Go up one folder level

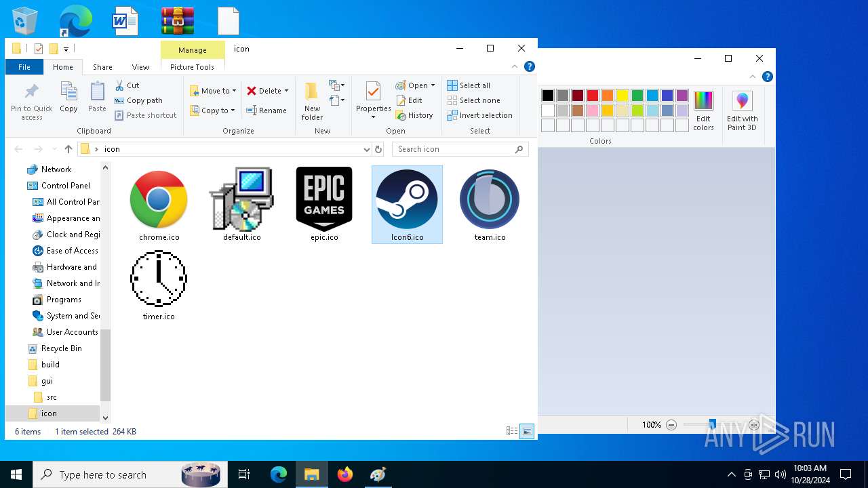(68, 149)
